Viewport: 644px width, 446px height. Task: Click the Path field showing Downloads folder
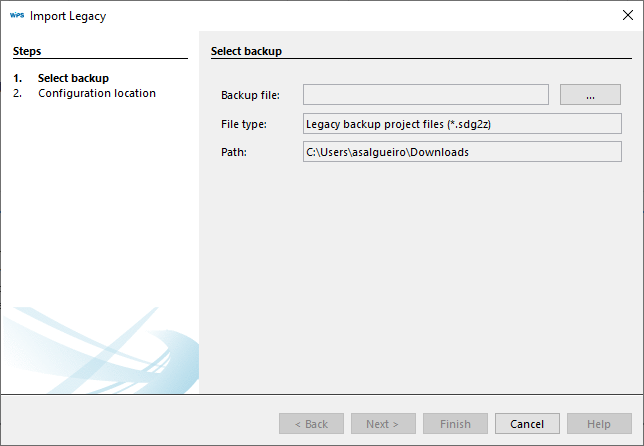[462, 152]
